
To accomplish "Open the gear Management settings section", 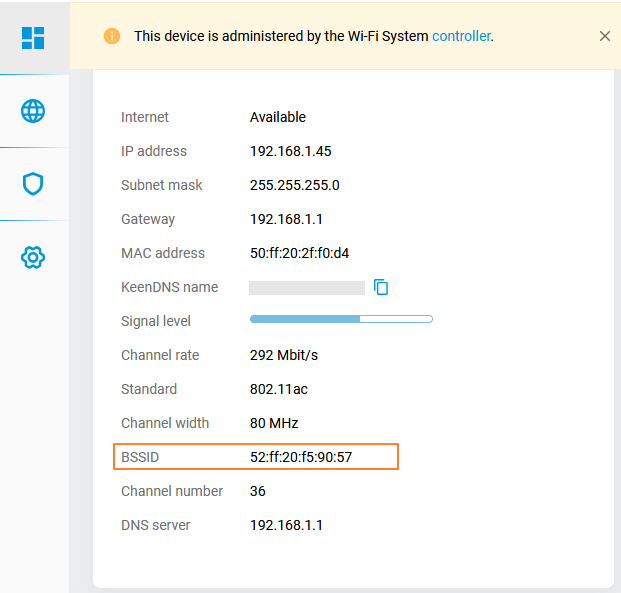I will click(x=33, y=258).
